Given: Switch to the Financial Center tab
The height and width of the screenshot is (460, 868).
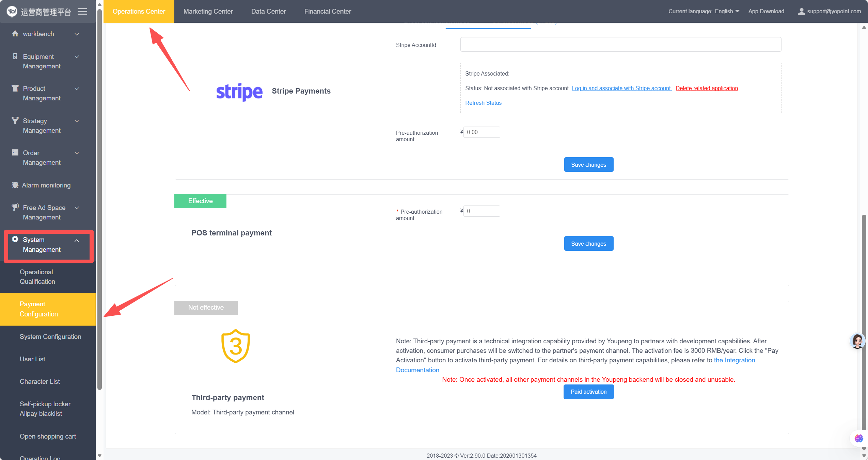Looking at the screenshot, I should click(328, 12).
